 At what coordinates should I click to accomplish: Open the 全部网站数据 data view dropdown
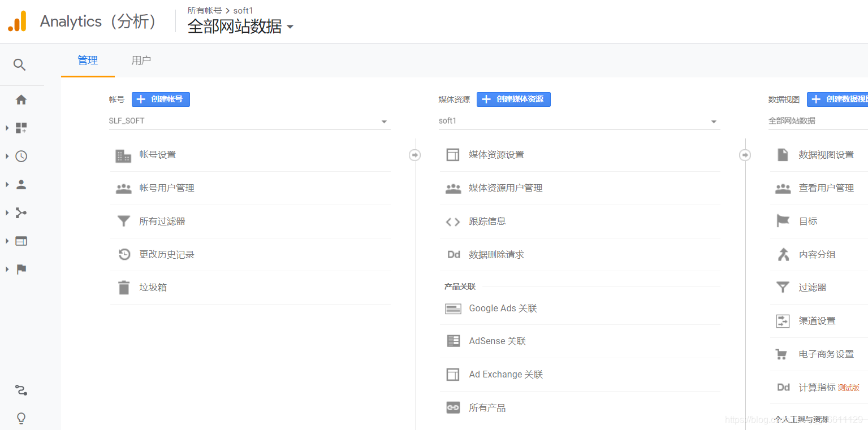tap(818, 121)
